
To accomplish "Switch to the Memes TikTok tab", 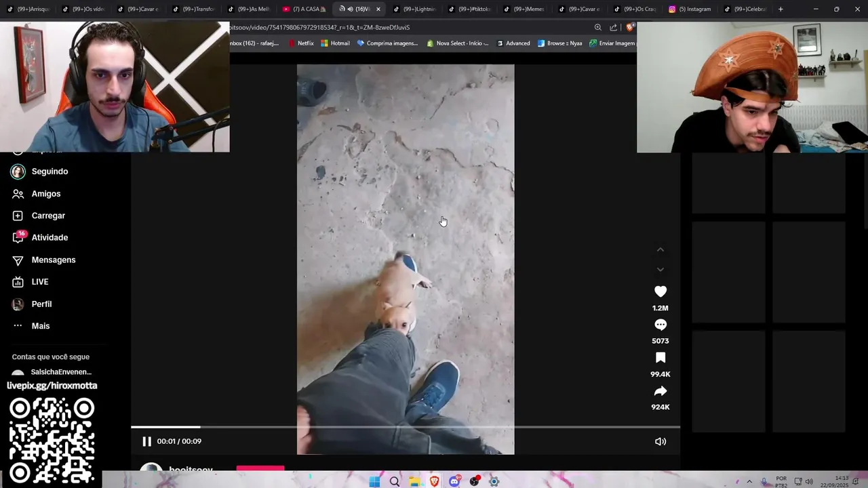I will [x=525, y=9].
